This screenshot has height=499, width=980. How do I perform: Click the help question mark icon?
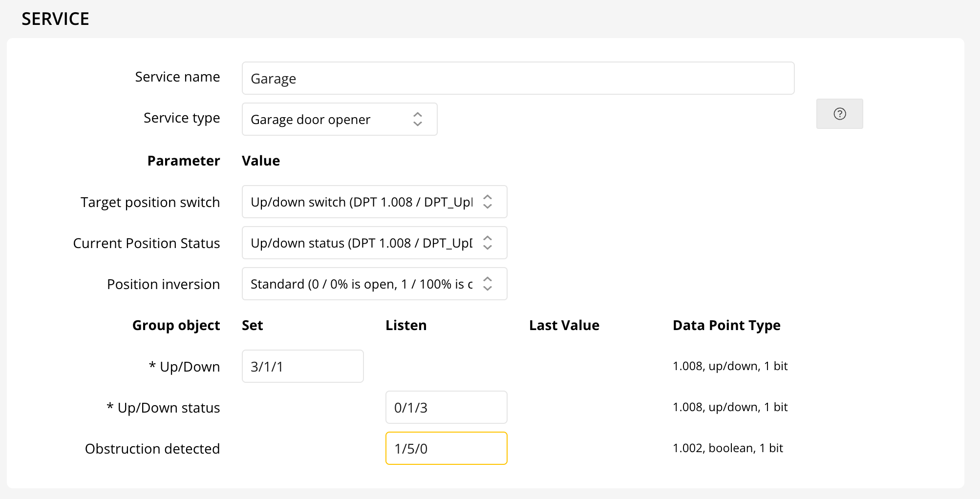pyautogui.click(x=839, y=114)
